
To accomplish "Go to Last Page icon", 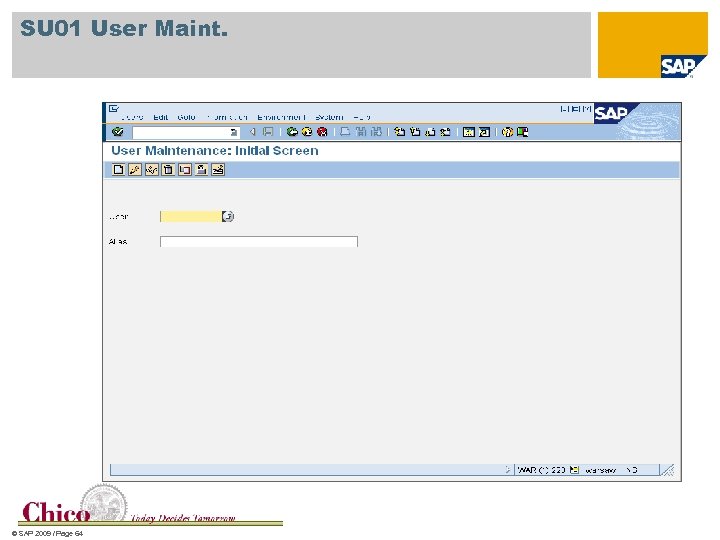I will (445, 132).
